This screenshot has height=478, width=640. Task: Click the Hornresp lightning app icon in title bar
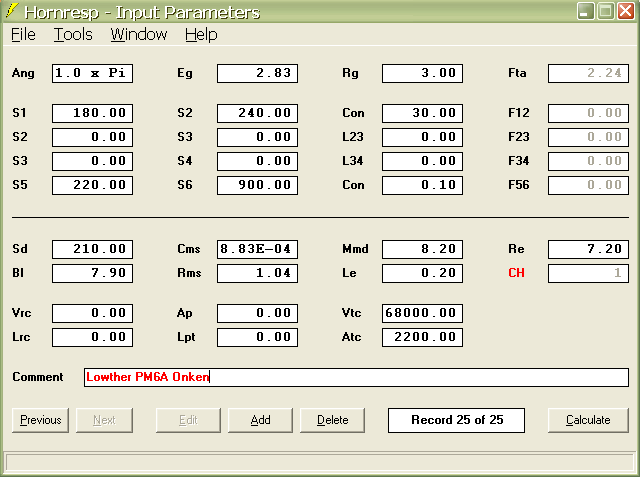tap(12, 11)
